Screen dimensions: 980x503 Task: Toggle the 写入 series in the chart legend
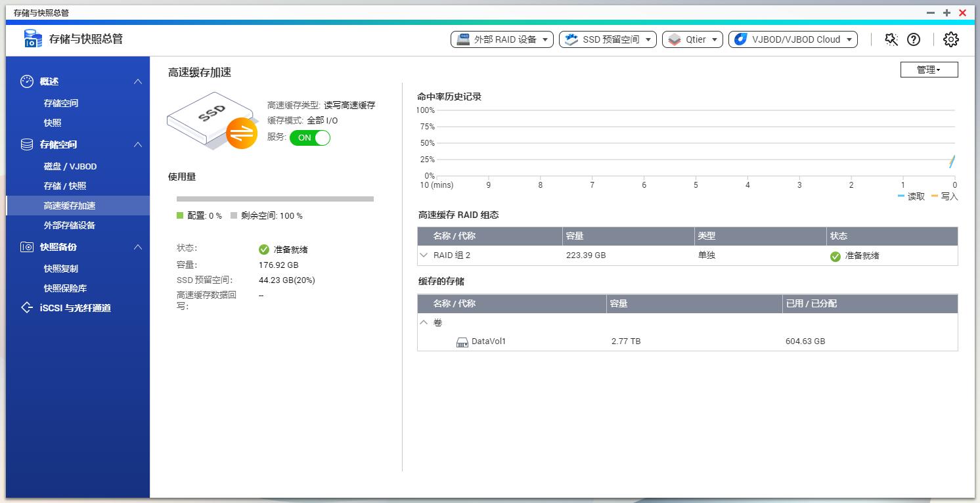(945, 196)
